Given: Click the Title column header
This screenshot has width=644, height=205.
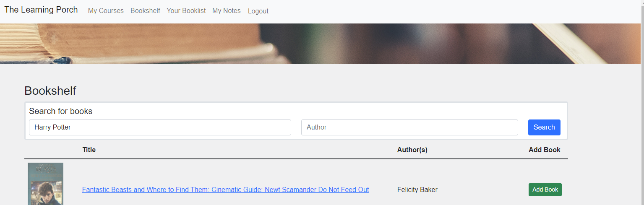Looking at the screenshot, I should pos(89,150).
